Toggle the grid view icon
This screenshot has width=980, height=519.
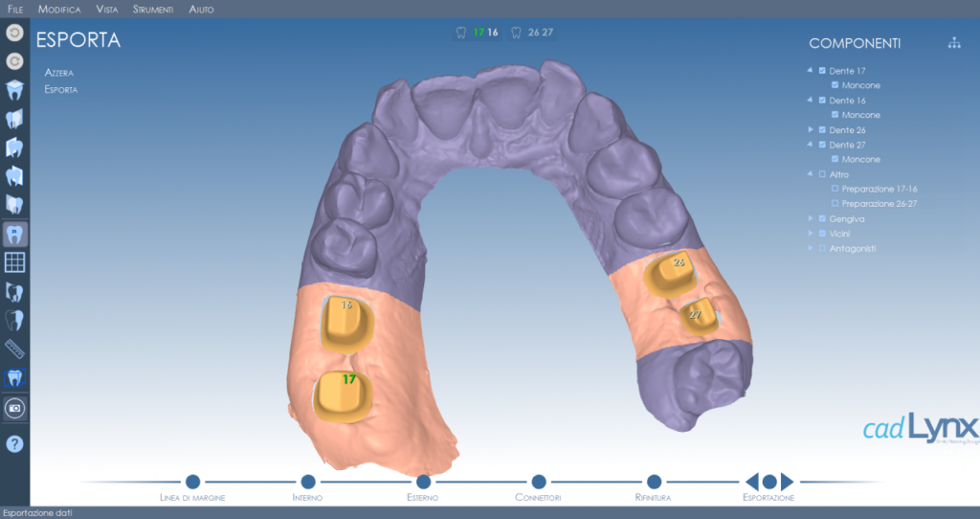click(x=14, y=262)
